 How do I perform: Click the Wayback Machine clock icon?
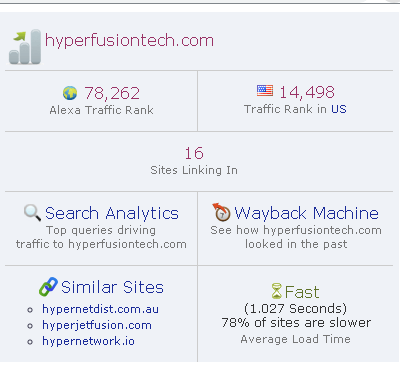coord(222,212)
